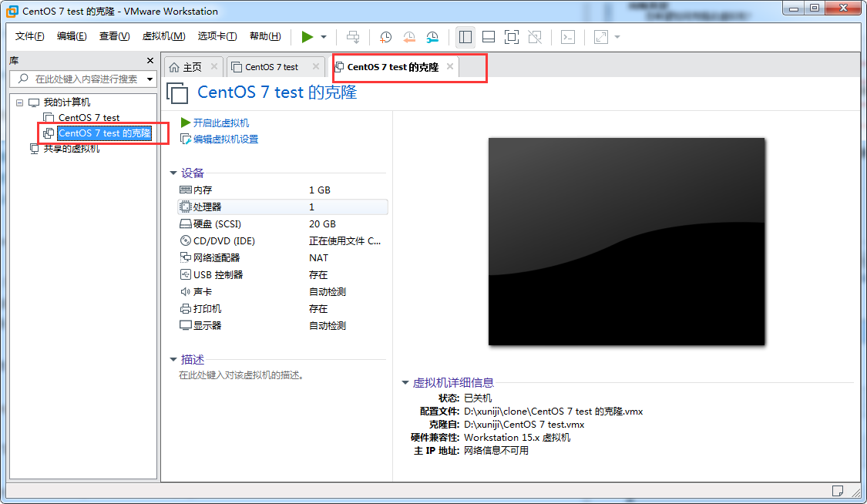Click the NAT network adapter value

coord(318,258)
